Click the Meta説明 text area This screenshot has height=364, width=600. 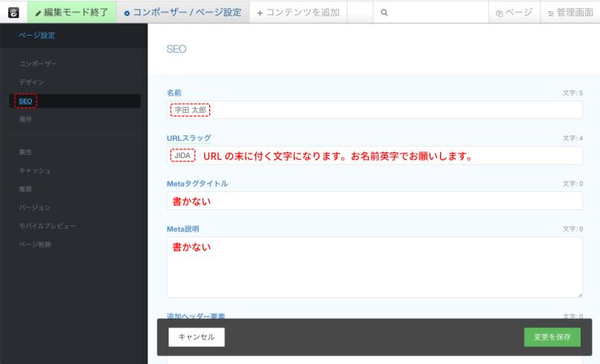pyautogui.click(x=375, y=267)
